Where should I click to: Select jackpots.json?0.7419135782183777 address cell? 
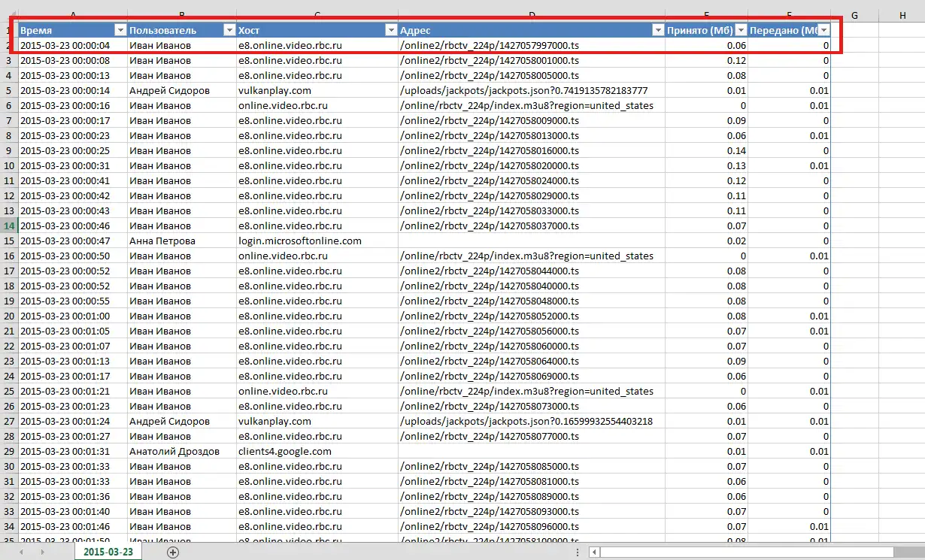point(531,90)
